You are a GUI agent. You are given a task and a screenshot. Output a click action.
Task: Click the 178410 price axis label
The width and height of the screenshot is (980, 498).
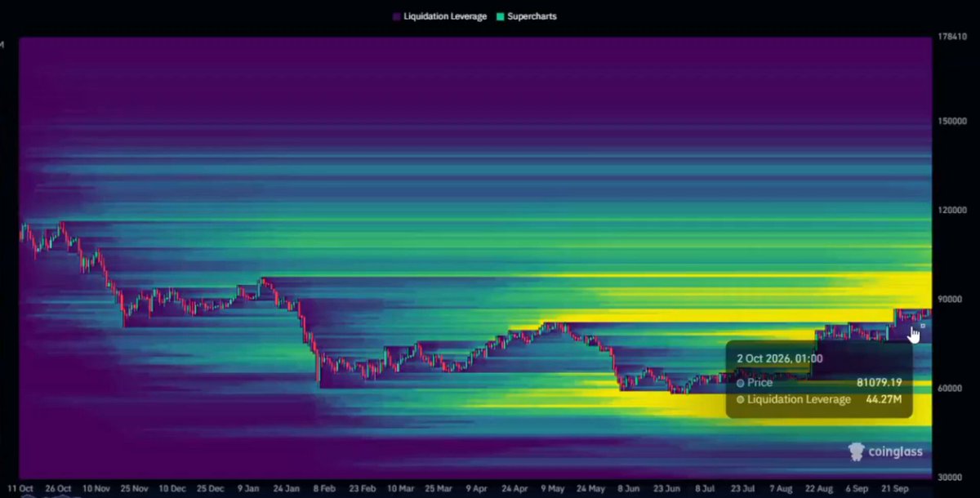(x=954, y=37)
